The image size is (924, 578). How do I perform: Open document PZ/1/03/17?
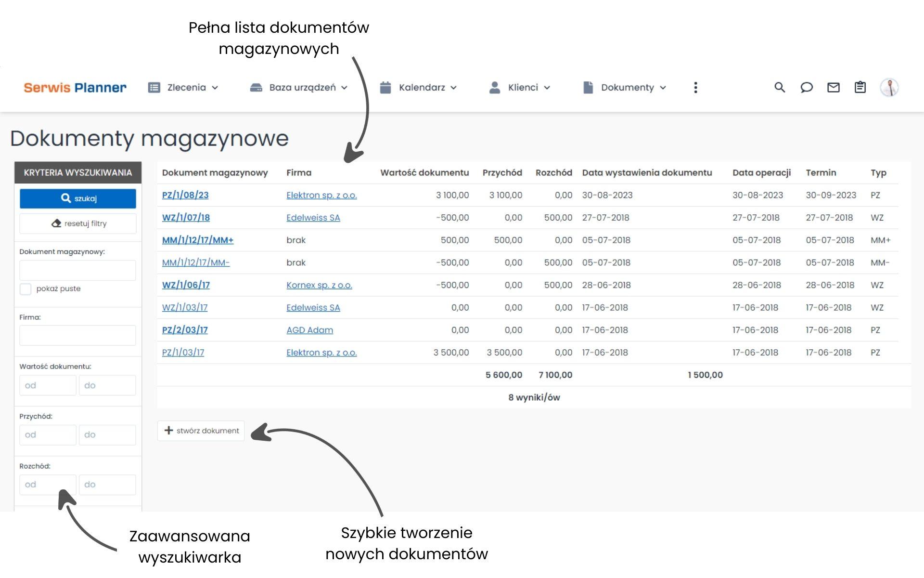183,353
